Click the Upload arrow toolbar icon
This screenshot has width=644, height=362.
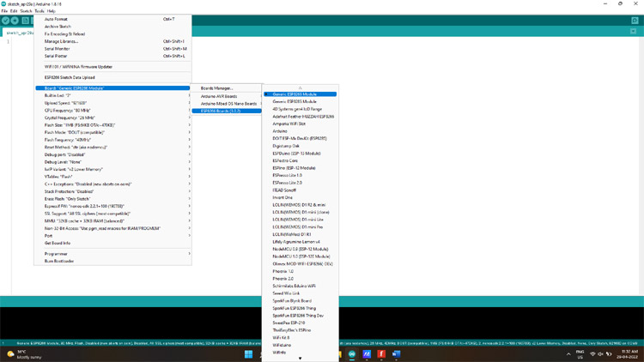pos(15,21)
